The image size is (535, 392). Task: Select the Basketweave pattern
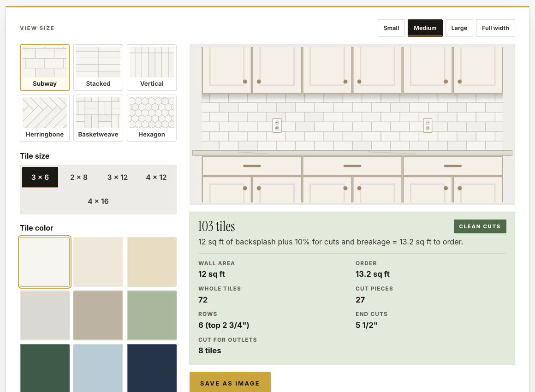98,118
